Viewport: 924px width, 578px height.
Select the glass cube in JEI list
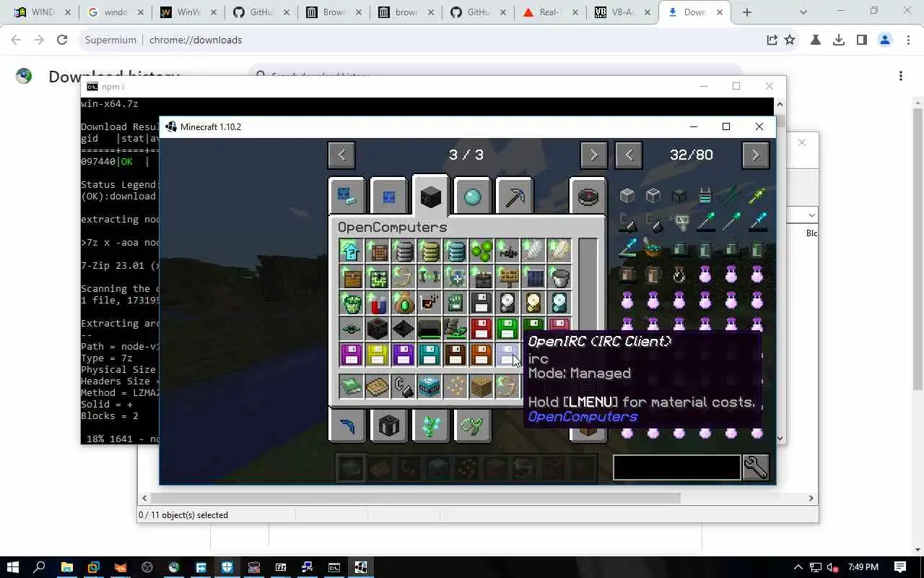[653, 195]
